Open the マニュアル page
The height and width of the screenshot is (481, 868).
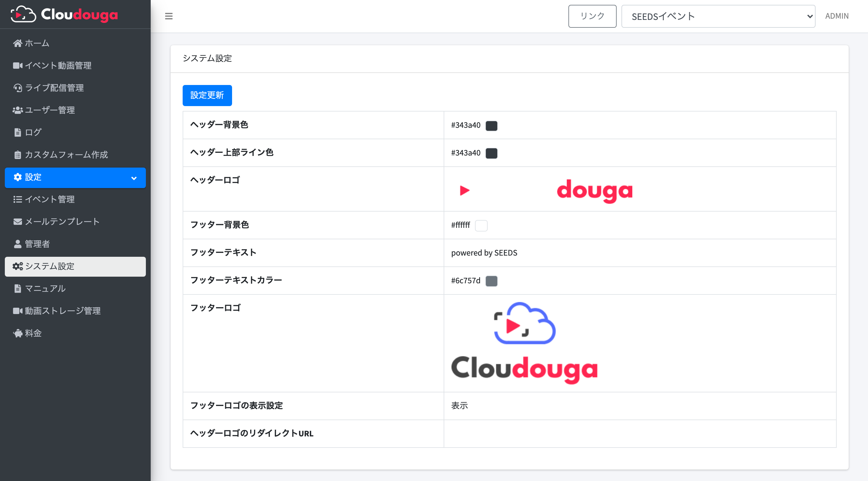coord(75,288)
